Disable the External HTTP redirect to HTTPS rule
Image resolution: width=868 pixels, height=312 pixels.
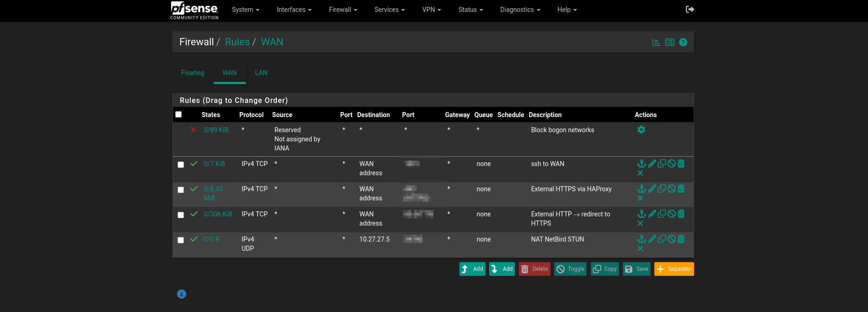tap(672, 214)
